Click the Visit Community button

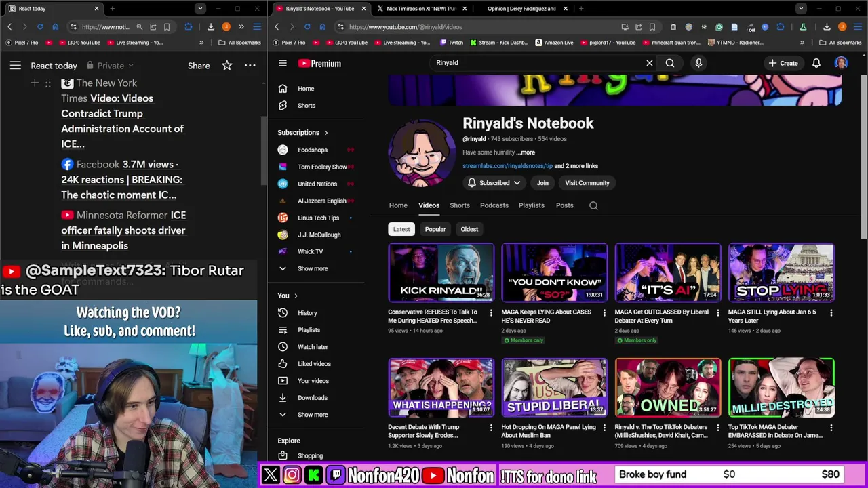pos(587,183)
